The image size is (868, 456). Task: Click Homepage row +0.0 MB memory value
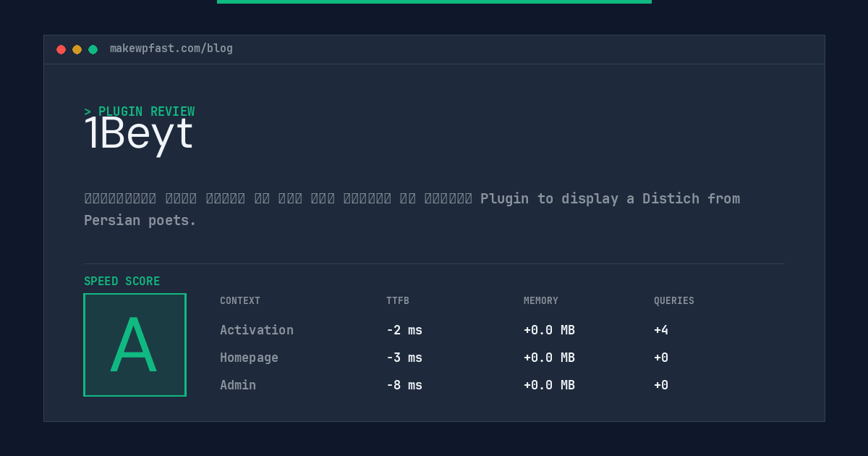(x=549, y=358)
